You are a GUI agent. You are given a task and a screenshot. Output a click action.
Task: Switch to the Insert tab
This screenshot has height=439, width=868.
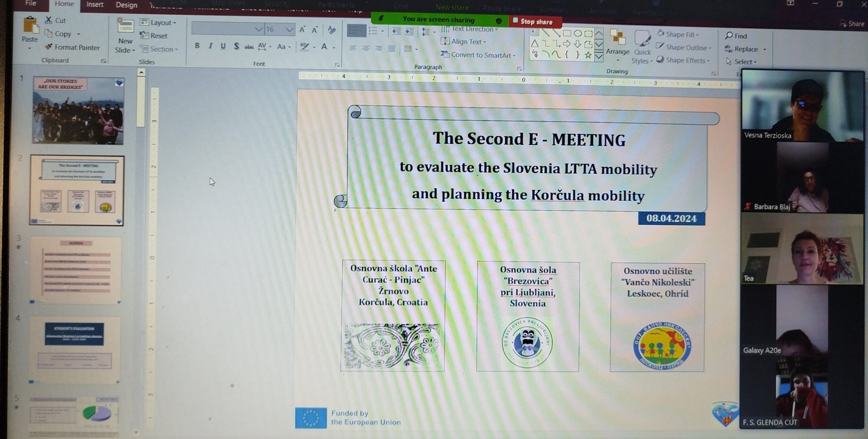[95, 5]
